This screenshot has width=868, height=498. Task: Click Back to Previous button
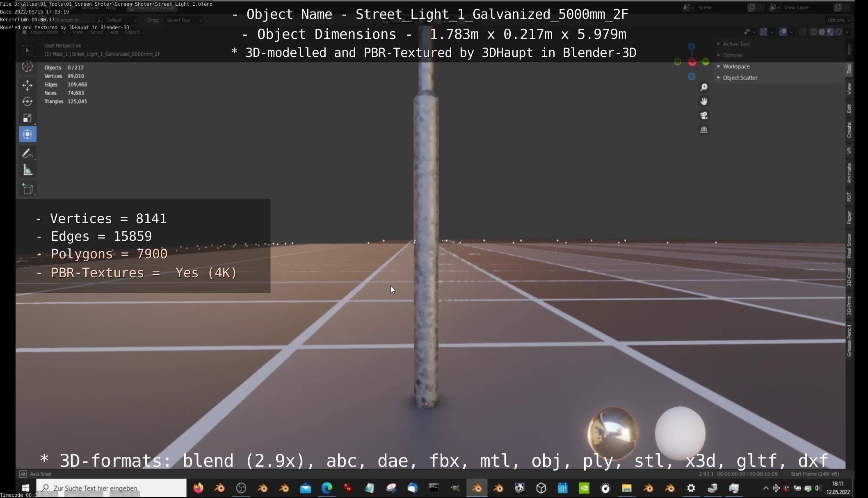point(152,8)
